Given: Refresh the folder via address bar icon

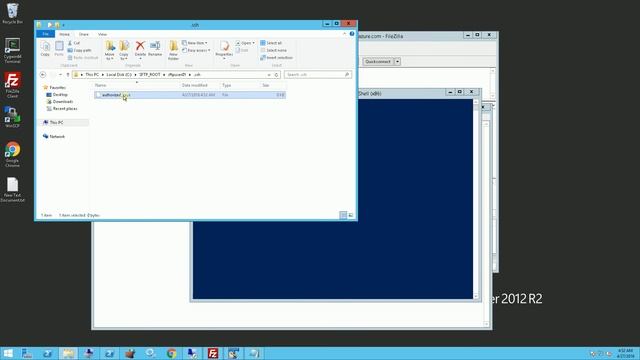Looking at the screenshot, I should point(276,75).
